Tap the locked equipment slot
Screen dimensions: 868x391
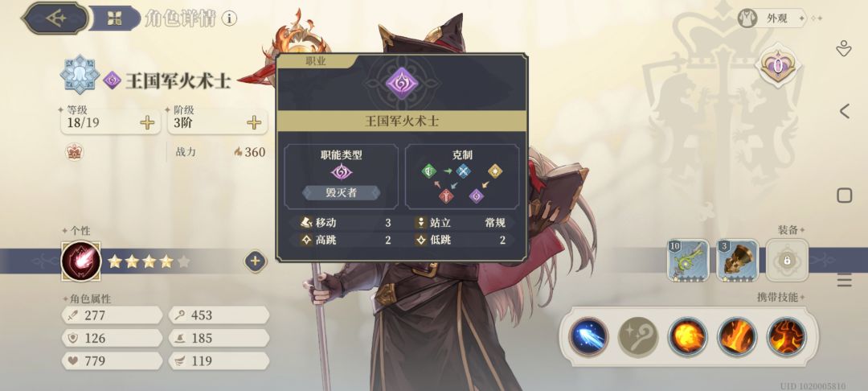(787, 261)
